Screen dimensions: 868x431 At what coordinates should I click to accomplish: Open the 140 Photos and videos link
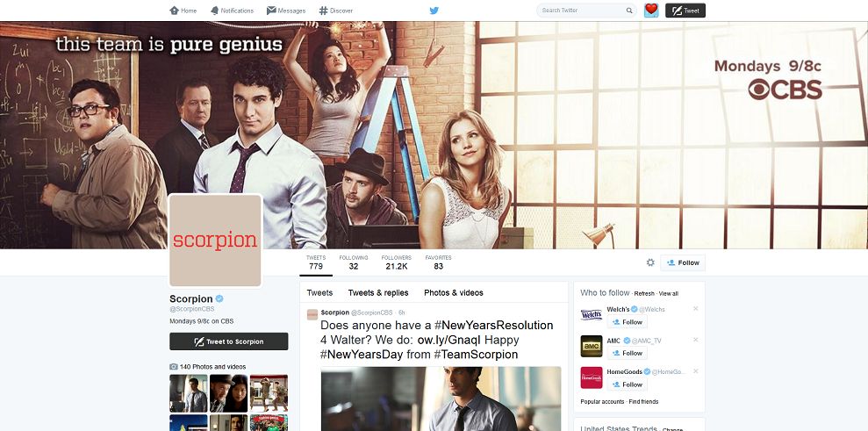[x=212, y=367]
